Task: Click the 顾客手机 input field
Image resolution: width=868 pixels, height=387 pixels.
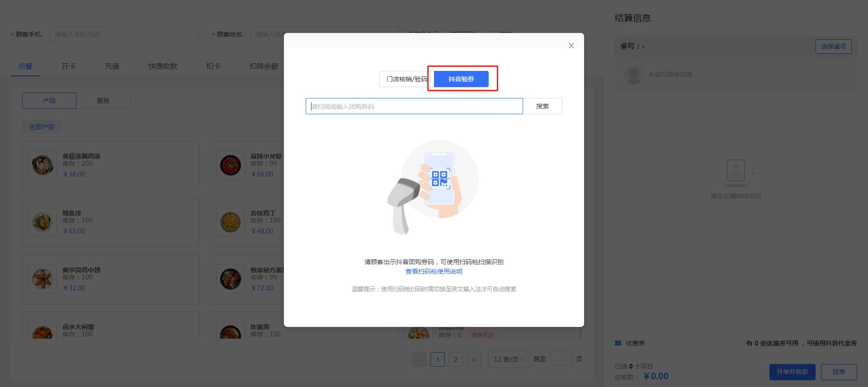Action: 123,34
